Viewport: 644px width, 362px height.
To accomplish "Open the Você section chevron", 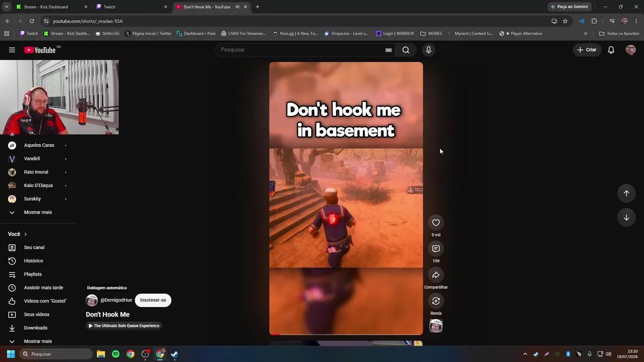I will point(25,234).
